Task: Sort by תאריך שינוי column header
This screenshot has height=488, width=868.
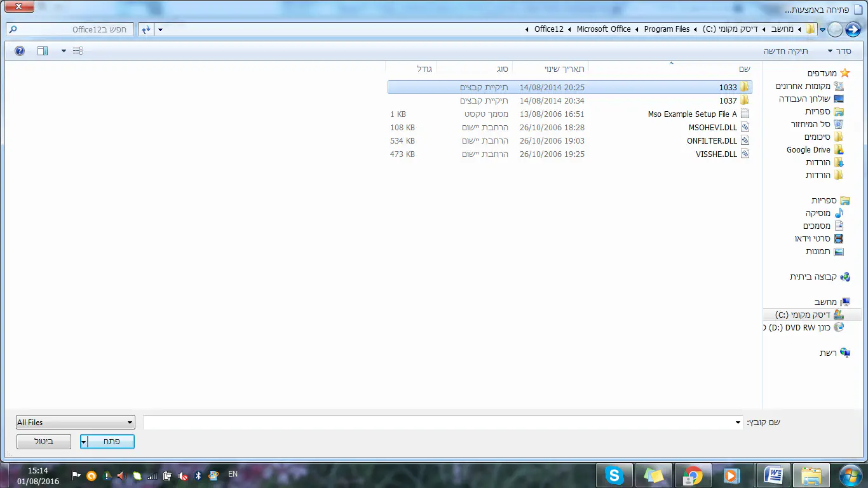Action: pos(550,69)
